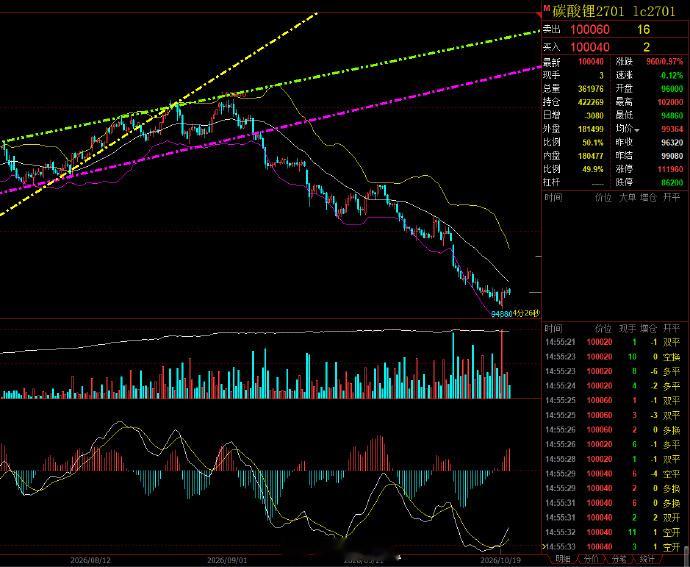Click the 最高 value 102000
The image size is (690, 567).
[671, 102]
